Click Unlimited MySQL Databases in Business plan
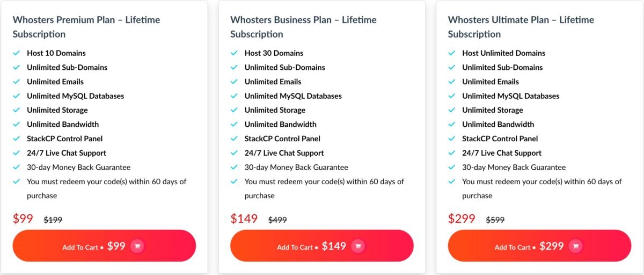Screen dimensions: 644x275 (x=293, y=96)
